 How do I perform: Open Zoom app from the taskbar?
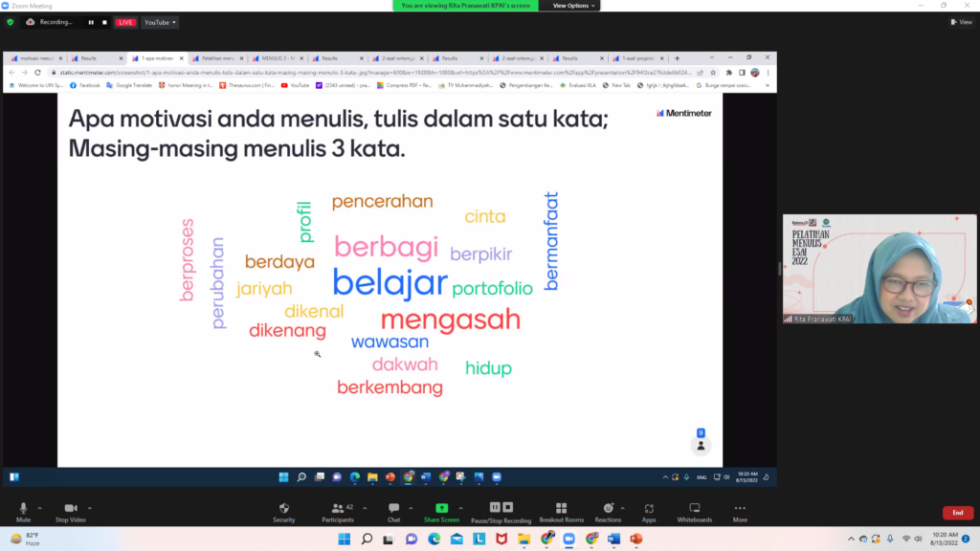[568, 539]
